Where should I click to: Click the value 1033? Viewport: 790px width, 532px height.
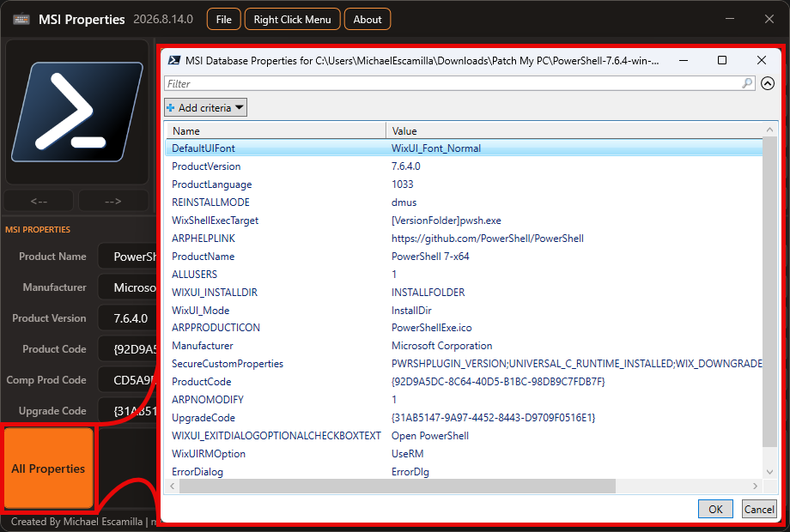pos(402,184)
